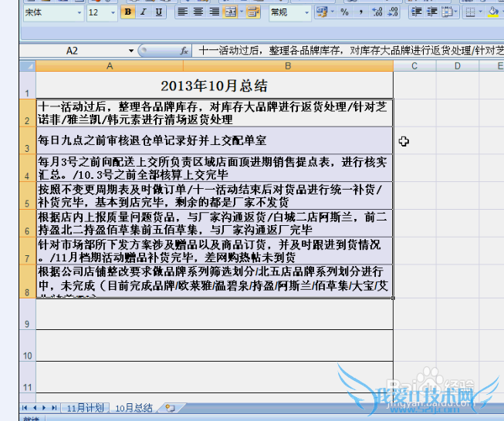Select column C header
This screenshot has height=421, width=504.
tap(414, 66)
